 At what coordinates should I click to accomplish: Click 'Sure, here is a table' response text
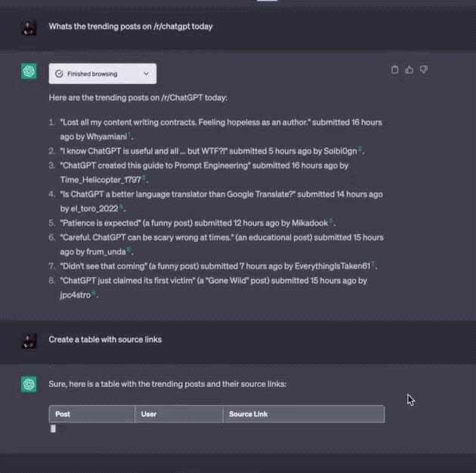pyautogui.click(x=167, y=384)
